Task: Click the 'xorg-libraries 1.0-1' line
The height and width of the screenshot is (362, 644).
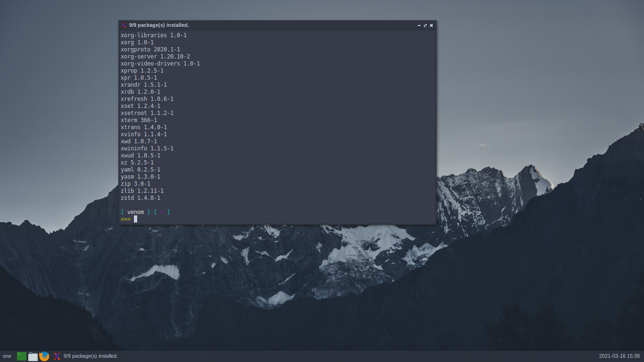Action: [154, 35]
